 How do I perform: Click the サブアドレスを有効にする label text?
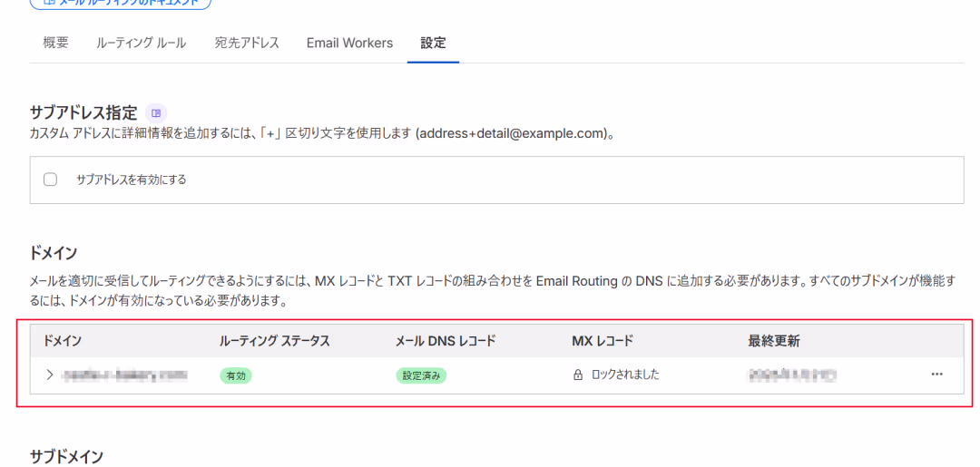coord(132,180)
